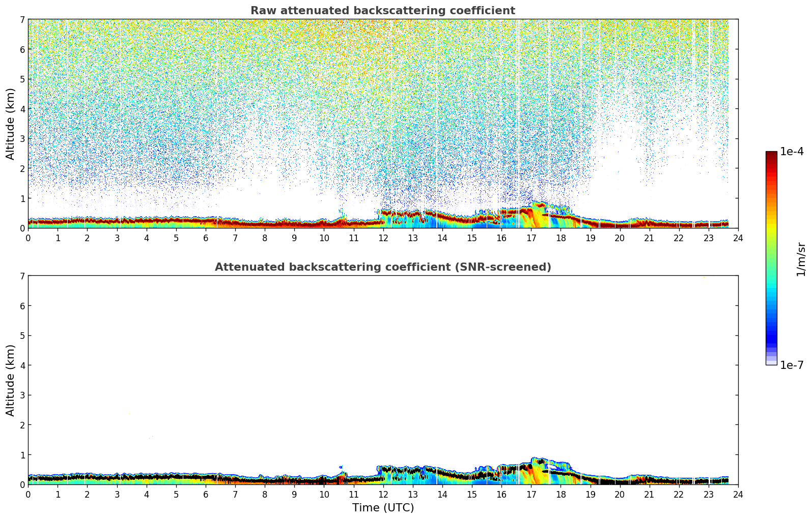
Task: Click the "1/m/sr" colorbar unit label
Action: click(801, 258)
